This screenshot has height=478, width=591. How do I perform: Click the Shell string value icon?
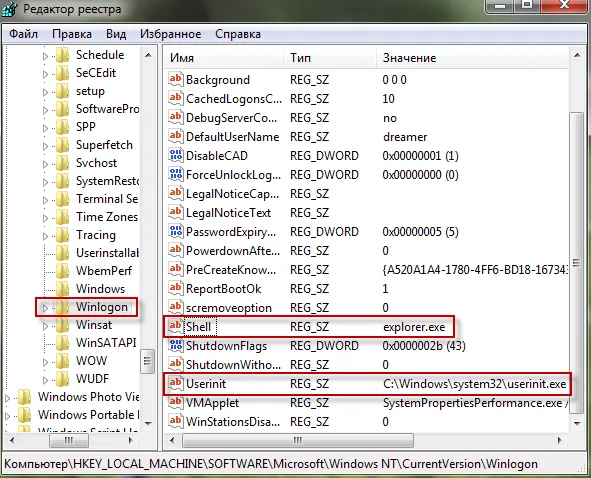pos(175,326)
